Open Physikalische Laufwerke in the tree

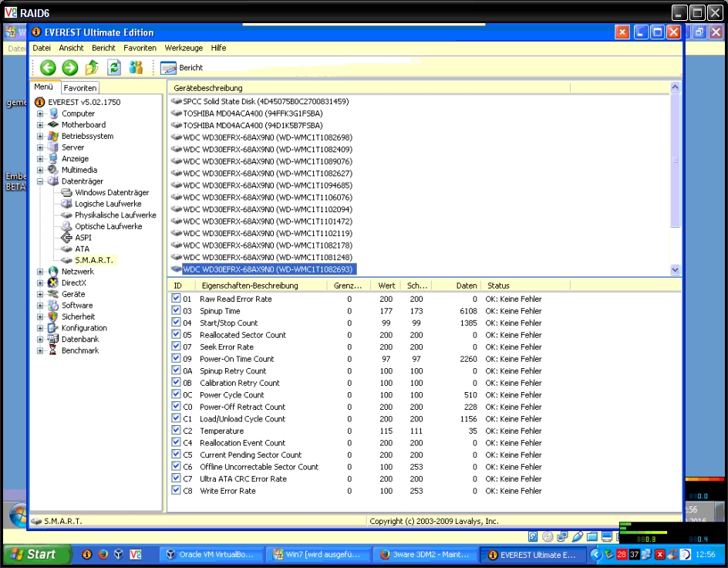(116, 215)
